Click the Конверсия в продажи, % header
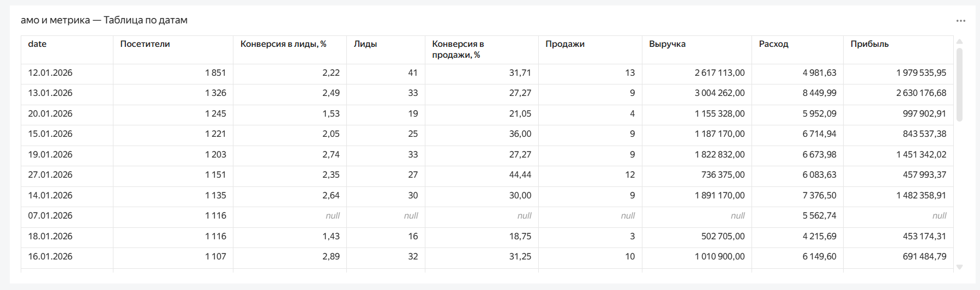 tap(458, 49)
